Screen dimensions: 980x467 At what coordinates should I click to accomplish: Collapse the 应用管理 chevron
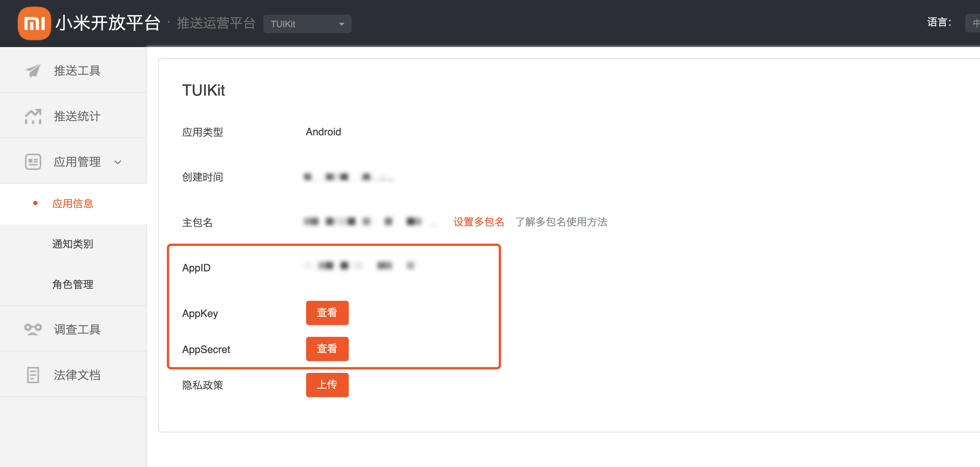click(x=118, y=163)
